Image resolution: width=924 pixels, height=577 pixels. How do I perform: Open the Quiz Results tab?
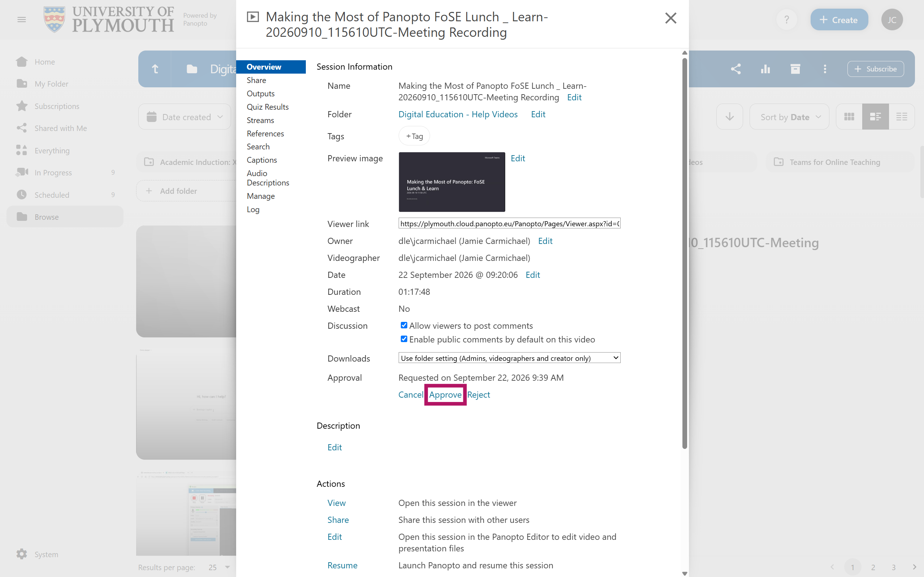tap(268, 107)
